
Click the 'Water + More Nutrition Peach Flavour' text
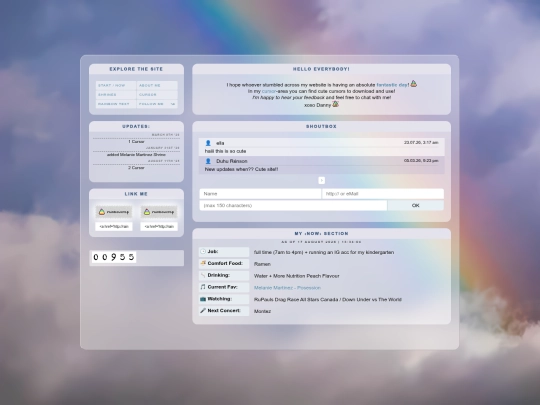coord(297,276)
